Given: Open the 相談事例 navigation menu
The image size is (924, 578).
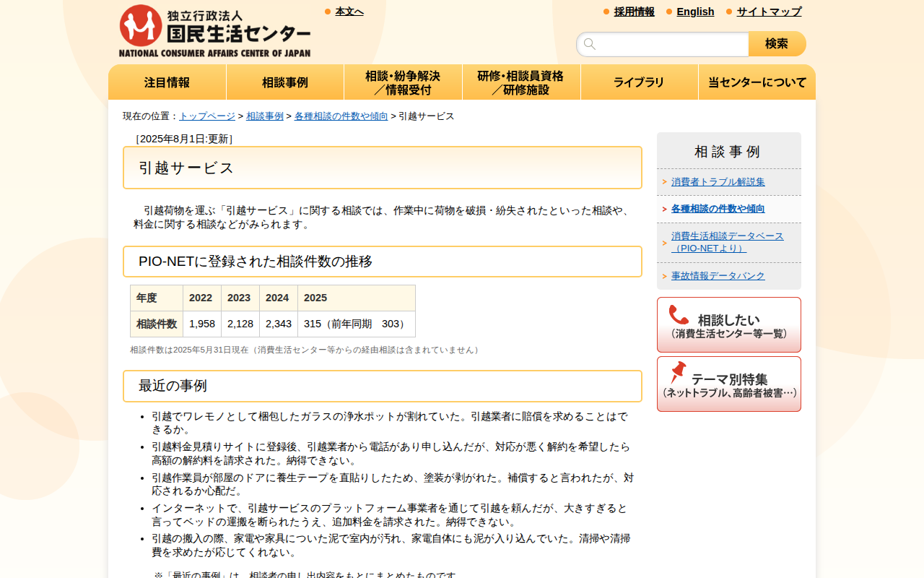Looking at the screenshot, I should click(x=285, y=82).
